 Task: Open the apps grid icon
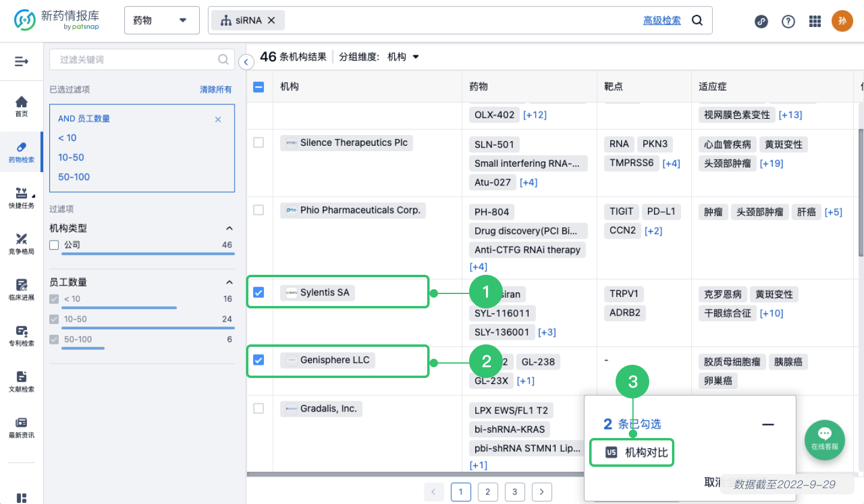coord(815,21)
